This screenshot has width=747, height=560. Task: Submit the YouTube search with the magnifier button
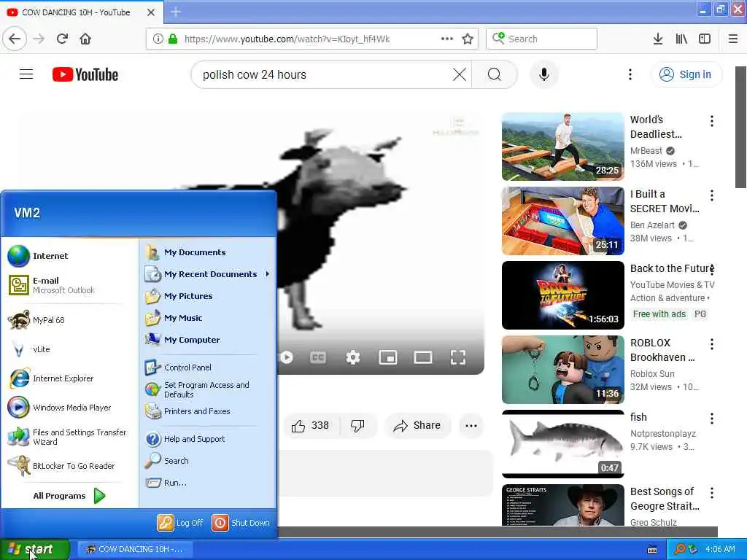click(495, 74)
